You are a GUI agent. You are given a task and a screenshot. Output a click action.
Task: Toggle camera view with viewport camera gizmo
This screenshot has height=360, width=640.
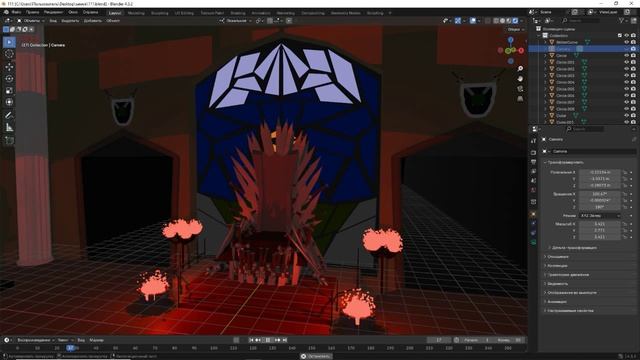pyautogui.click(x=520, y=89)
